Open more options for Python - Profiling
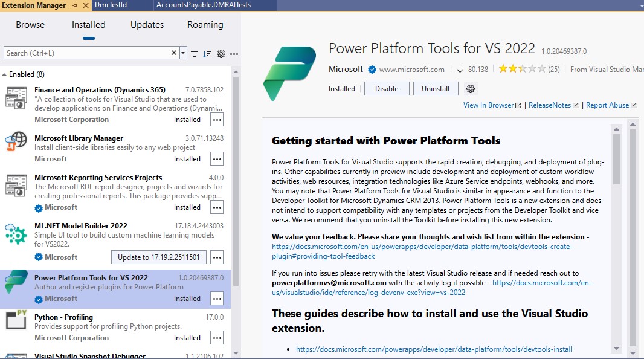 (x=217, y=338)
